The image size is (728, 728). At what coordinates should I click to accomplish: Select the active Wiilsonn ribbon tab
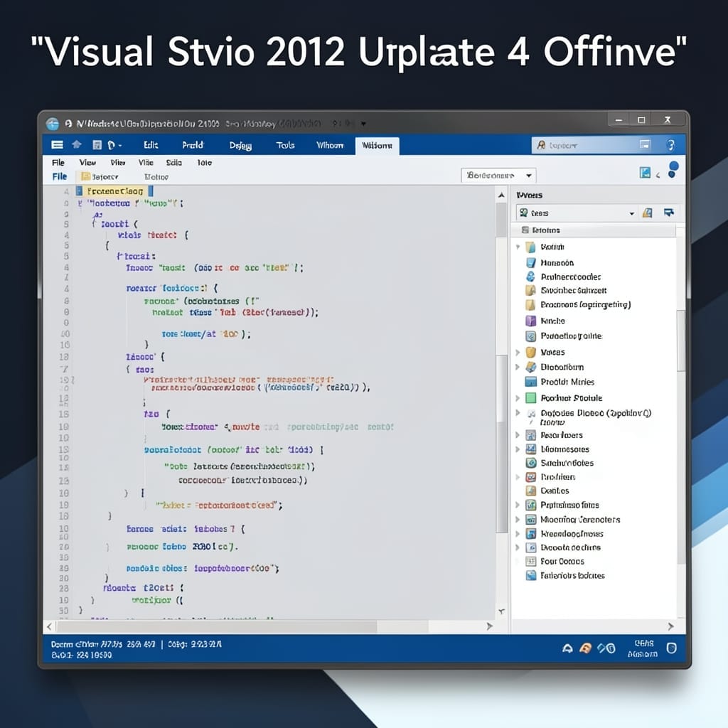(x=377, y=145)
